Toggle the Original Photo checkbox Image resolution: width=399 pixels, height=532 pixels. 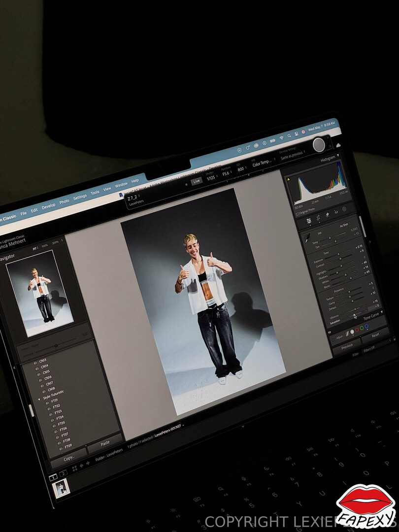click(x=298, y=214)
